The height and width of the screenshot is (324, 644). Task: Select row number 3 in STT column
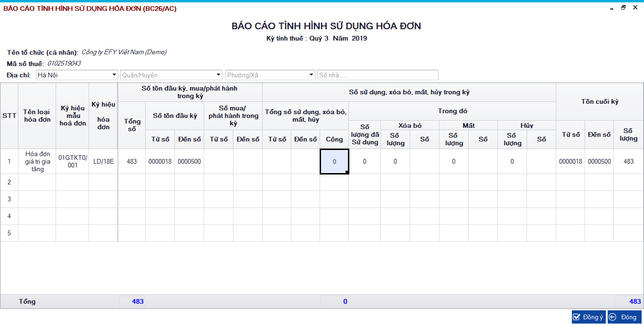(9, 199)
